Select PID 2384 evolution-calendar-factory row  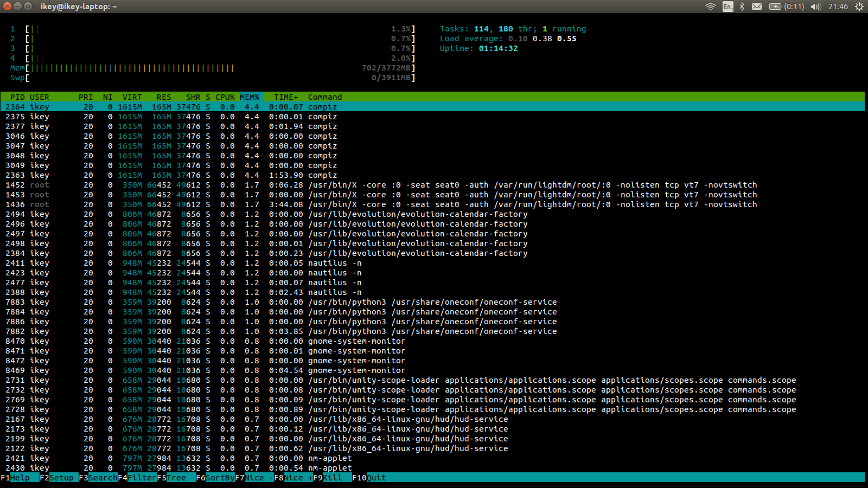click(x=432, y=253)
